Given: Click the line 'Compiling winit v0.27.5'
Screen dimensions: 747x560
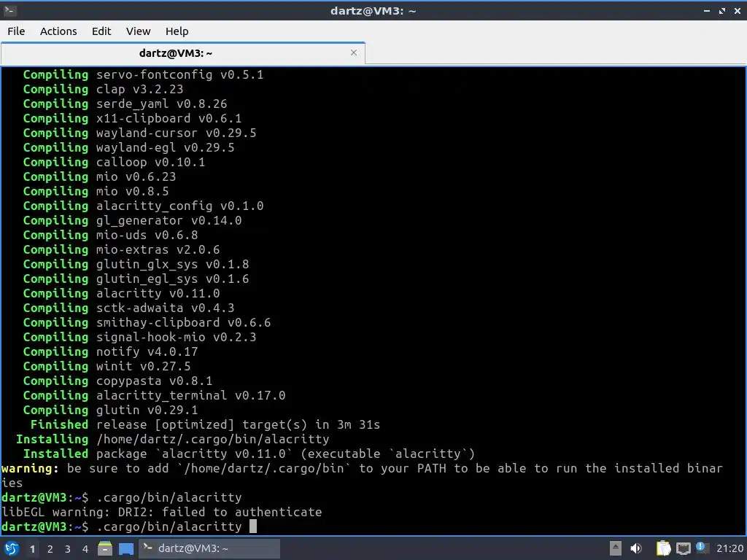Looking at the screenshot, I should (x=107, y=366).
